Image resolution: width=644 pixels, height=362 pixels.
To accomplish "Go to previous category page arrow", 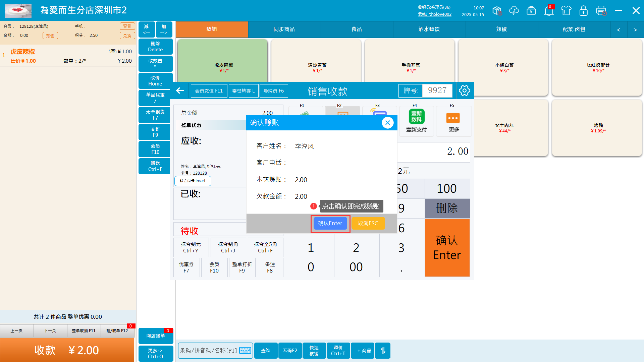I will point(619,30).
